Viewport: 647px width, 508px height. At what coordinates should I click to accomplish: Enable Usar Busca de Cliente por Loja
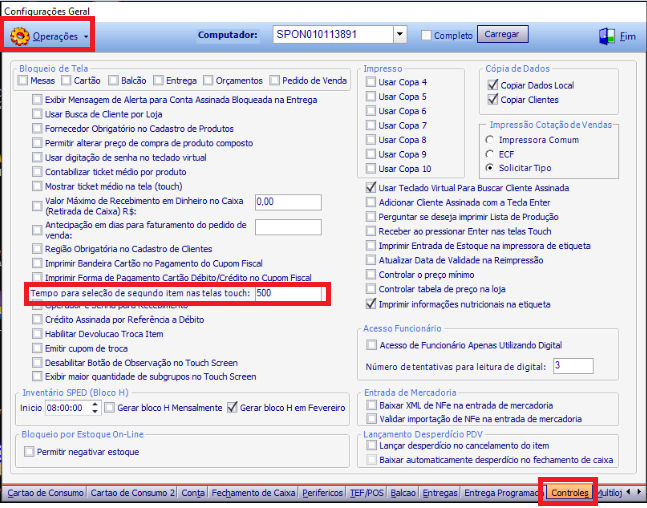tap(37, 114)
